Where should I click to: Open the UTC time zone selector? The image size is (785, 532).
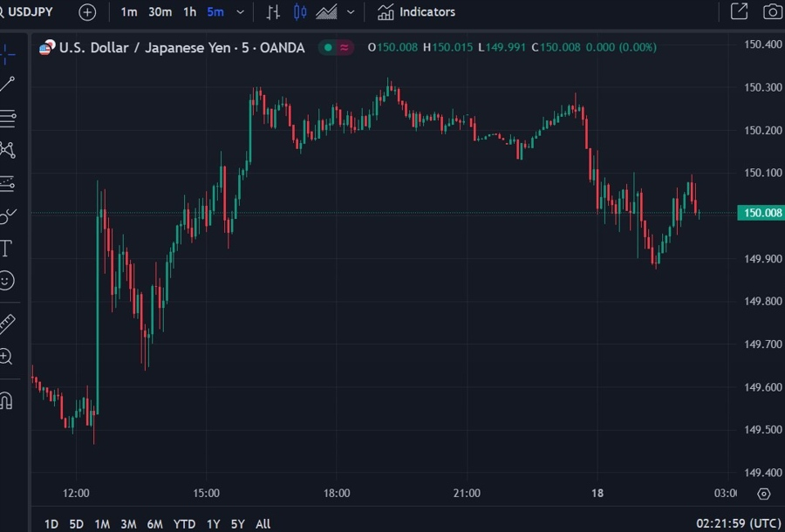point(739,524)
